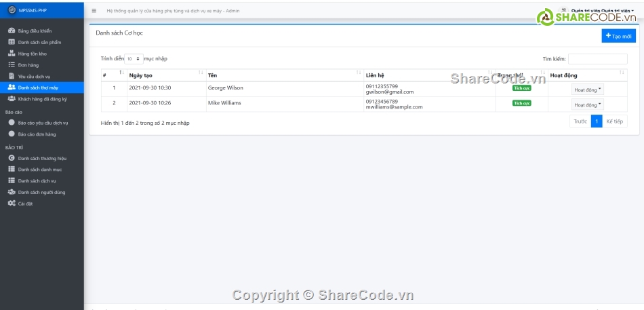Open Hoạt động dropdown for George Wilson
The image size is (644, 310).
[x=587, y=89]
